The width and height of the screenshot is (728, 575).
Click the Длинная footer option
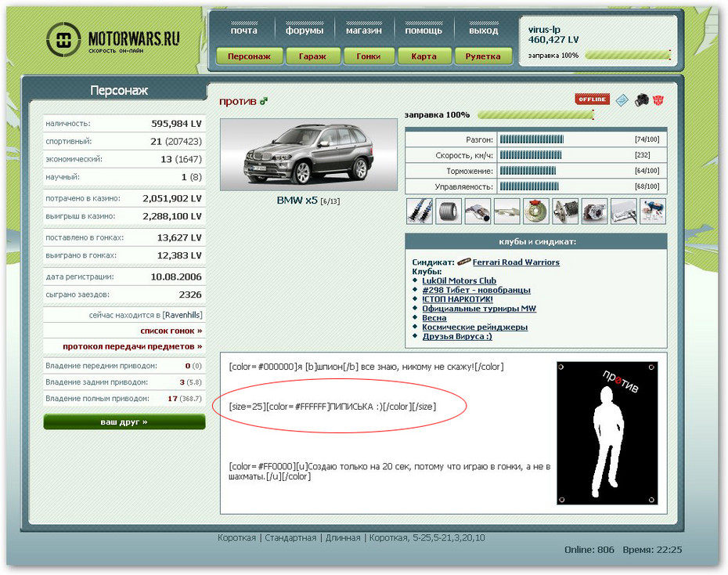(343, 538)
